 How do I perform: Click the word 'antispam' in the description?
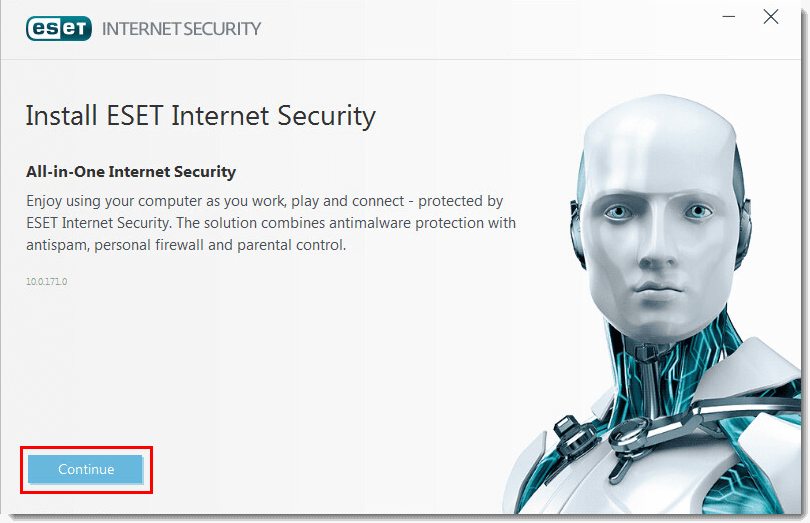point(57,245)
